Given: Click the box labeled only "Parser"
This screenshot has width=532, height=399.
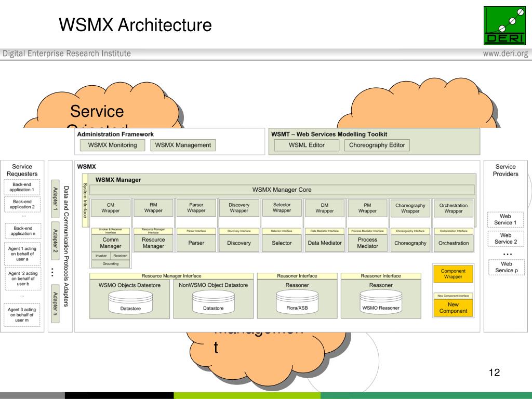Looking at the screenshot, I should pos(196,243).
